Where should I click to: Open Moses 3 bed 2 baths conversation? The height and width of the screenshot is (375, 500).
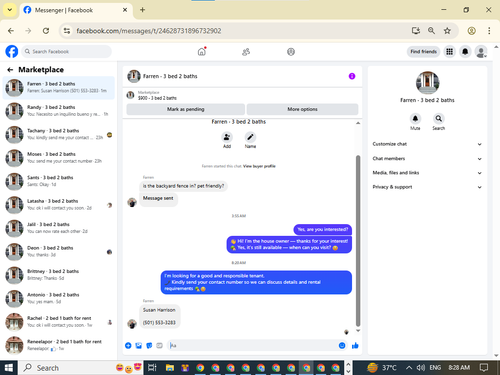tap(59, 158)
